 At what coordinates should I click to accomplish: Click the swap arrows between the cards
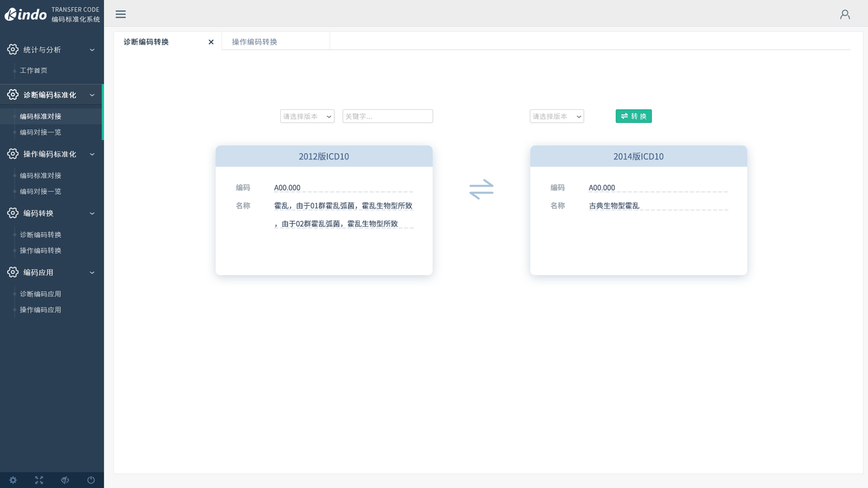(481, 189)
